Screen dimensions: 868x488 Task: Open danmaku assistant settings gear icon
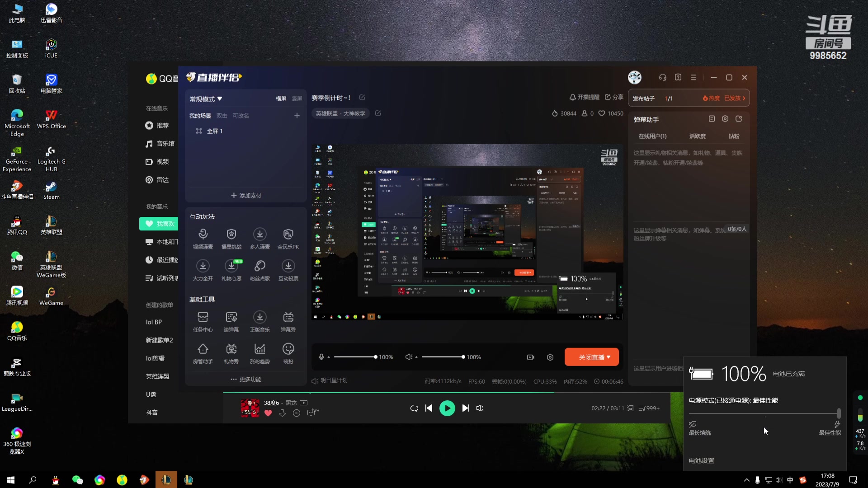725,119
